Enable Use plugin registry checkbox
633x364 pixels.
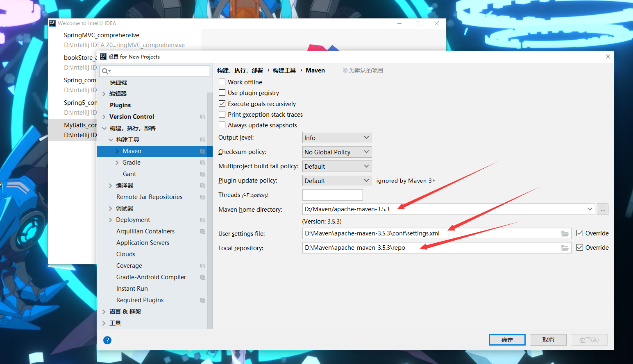click(x=222, y=93)
